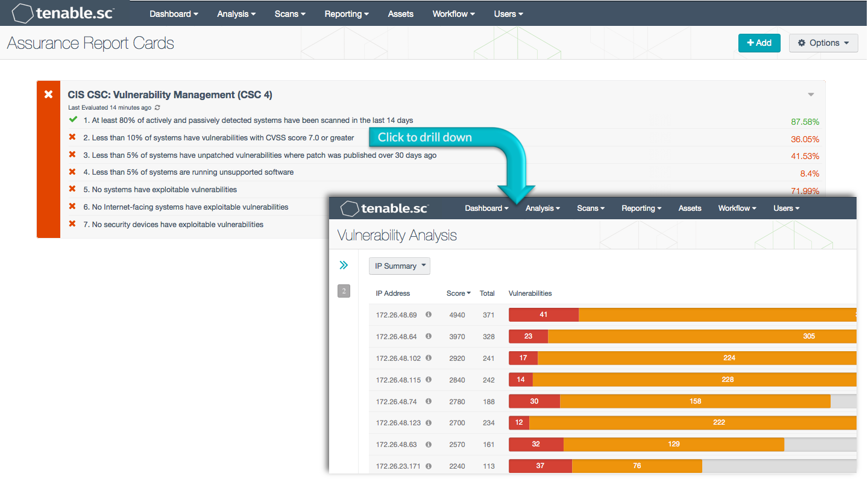Click the red X icon for policy statement 5

[x=72, y=189]
